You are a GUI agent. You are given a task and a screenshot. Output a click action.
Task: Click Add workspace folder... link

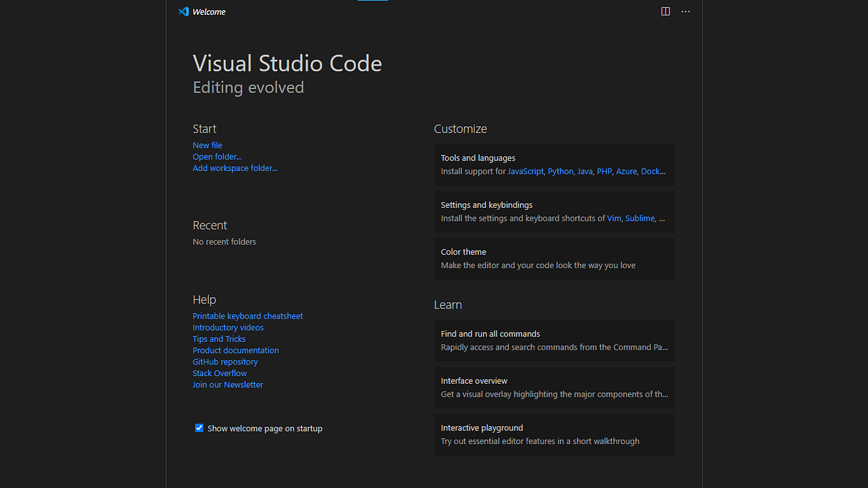[235, 168]
